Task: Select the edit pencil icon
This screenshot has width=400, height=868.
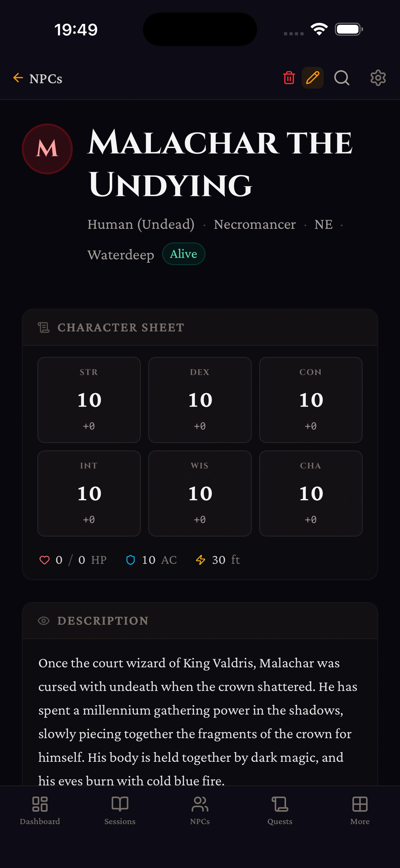Action: pyautogui.click(x=312, y=78)
